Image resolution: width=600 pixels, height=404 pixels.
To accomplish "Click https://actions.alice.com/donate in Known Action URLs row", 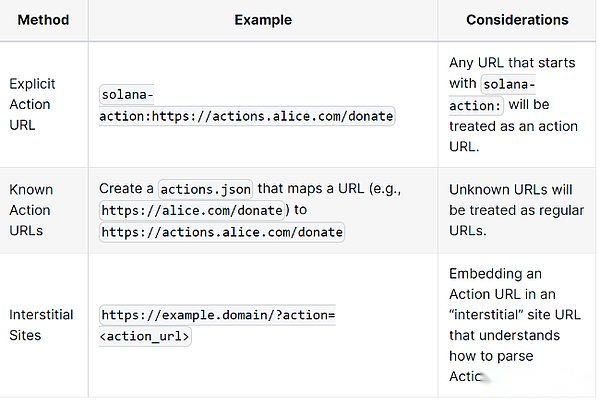I will [x=222, y=232].
